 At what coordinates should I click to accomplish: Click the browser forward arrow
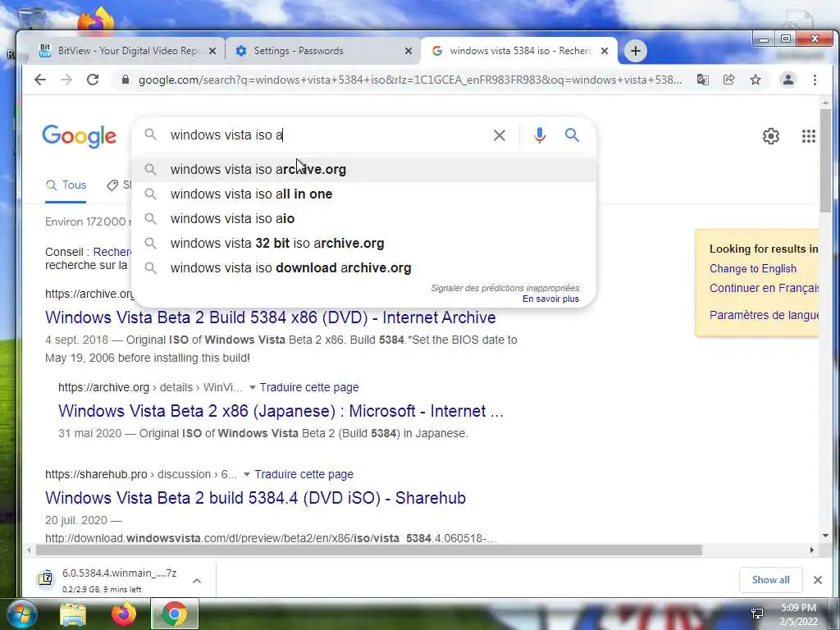point(66,80)
